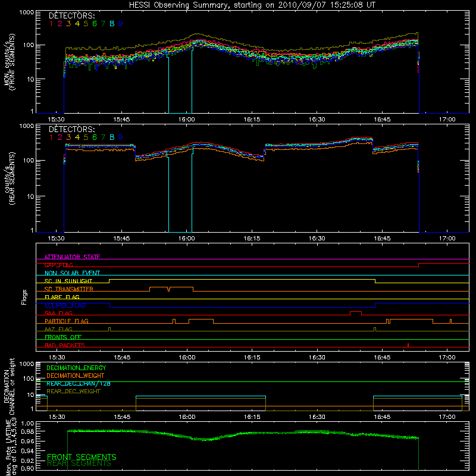
Task: Click the FRONTS_OFF flag label
Action: coord(63,337)
